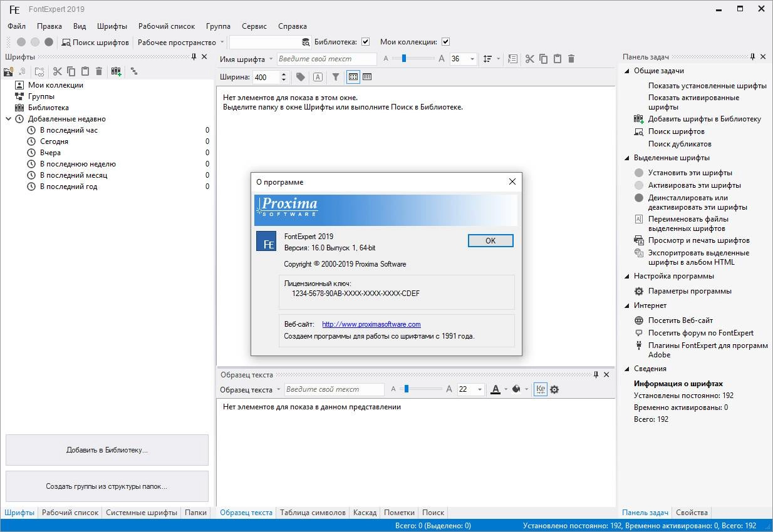Click the text color A icon
This screenshot has width=773, height=532.
pyautogui.click(x=495, y=389)
